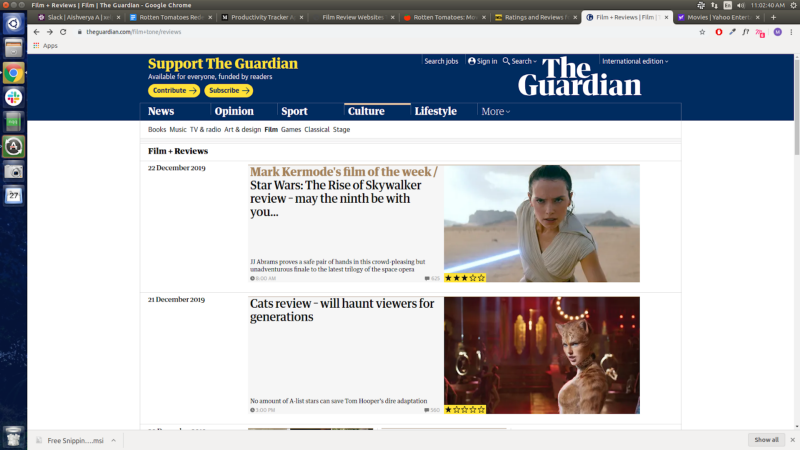
Task: Open International edition selector
Action: click(x=635, y=61)
